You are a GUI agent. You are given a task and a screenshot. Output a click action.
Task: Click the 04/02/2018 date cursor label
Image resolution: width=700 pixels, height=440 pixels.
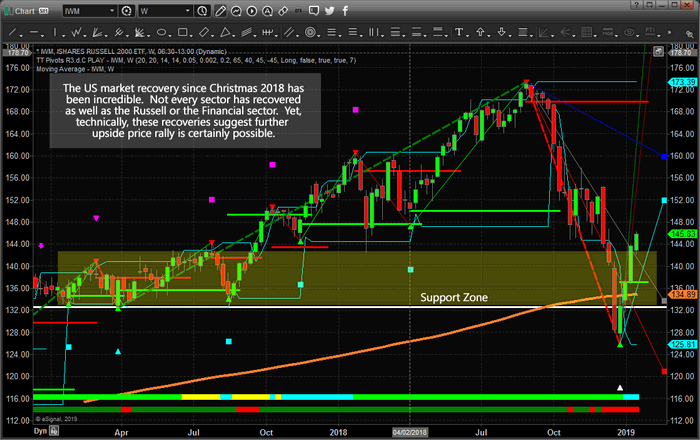click(x=410, y=432)
